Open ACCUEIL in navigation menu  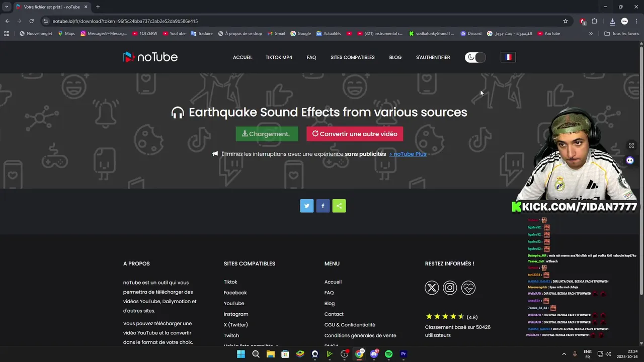(x=243, y=57)
